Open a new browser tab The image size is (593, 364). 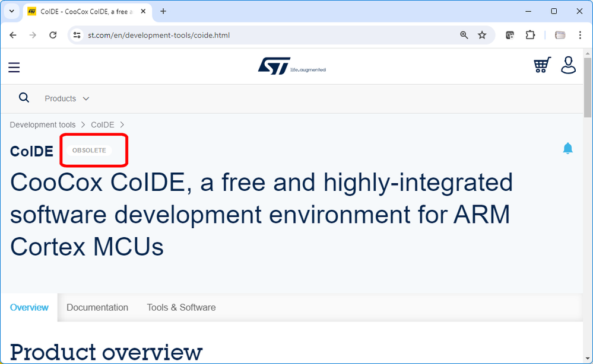coord(163,11)
